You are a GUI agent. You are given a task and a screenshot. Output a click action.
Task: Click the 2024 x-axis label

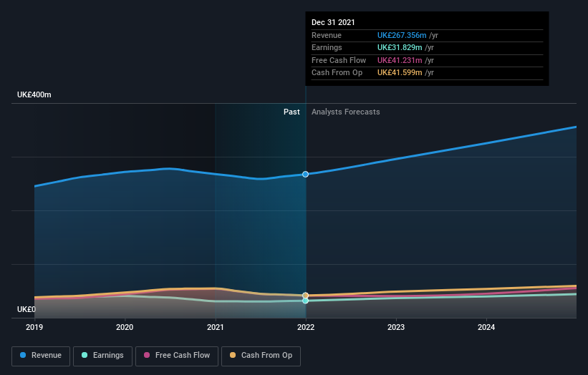[x=486, y=327]
